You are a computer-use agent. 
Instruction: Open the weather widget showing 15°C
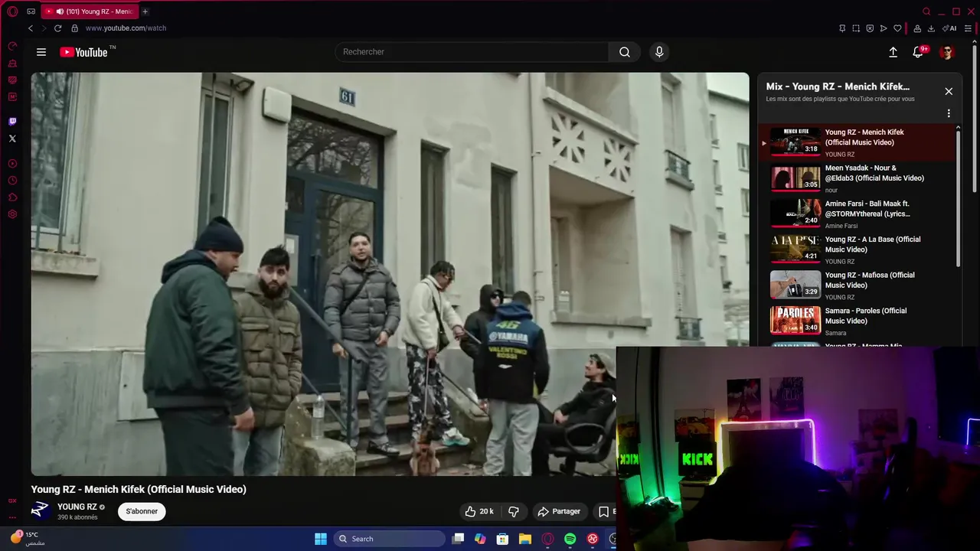(28, 539)
